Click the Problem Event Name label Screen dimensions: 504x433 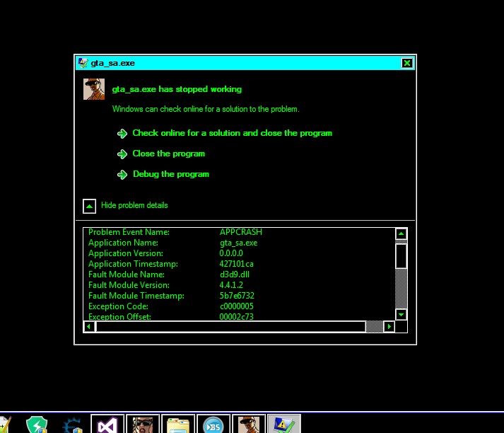point(129,232)
